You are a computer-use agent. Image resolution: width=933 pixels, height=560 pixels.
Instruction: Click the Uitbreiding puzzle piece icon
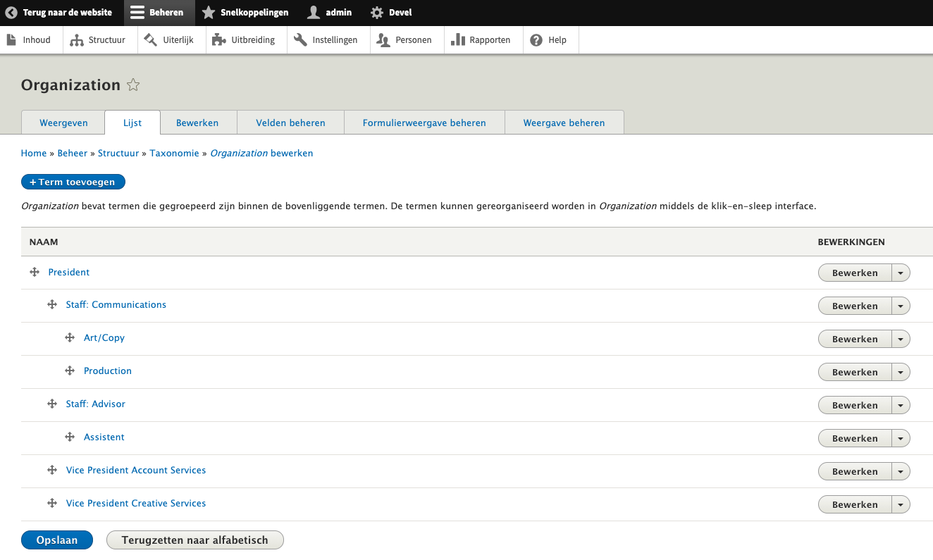point(218,39)
